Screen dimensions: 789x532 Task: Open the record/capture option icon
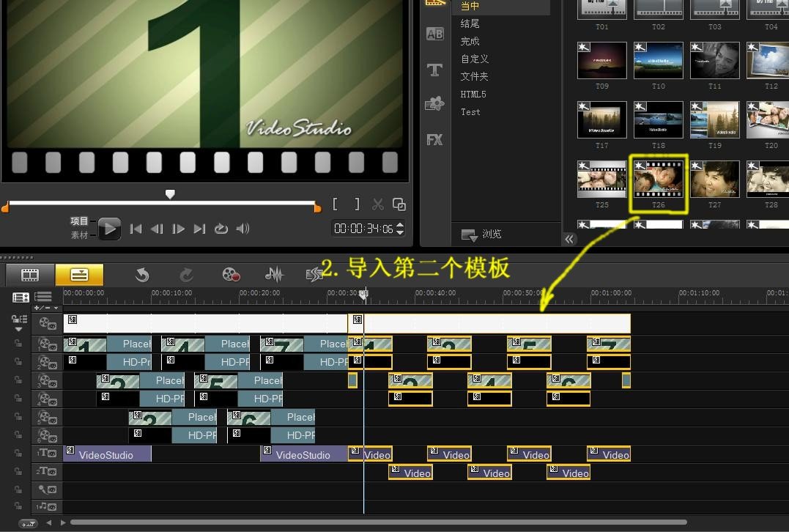tap(231, 275)
